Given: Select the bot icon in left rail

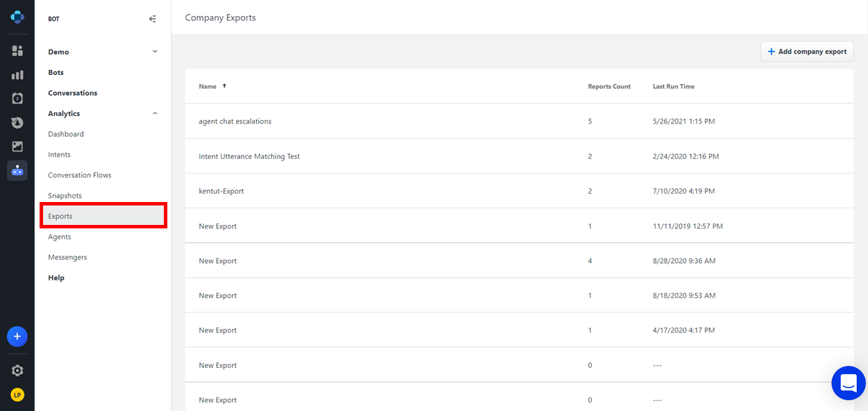Looking at the screenshot, I should click(x=17, y=171).
